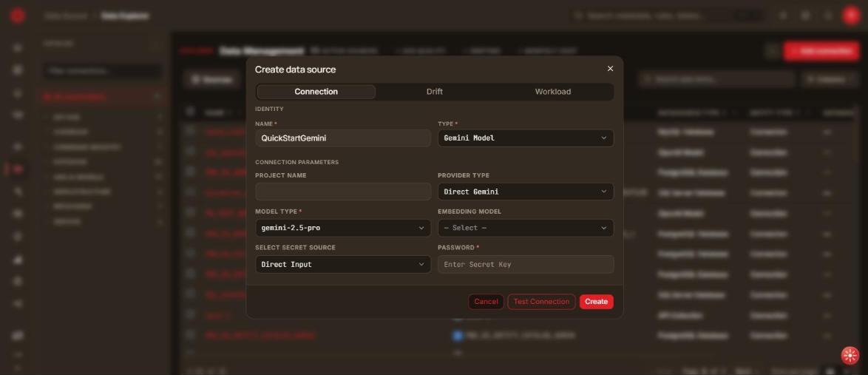The width and height of the screenshot is (868, 375).
Task: Close the Create data source dialog
Action: [610, 69]
